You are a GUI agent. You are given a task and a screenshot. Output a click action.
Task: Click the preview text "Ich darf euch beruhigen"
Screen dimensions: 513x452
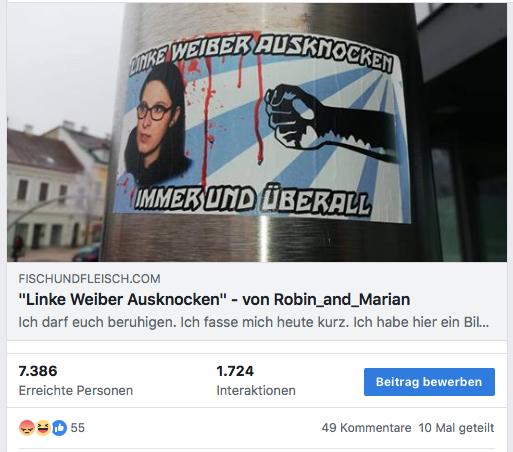[x=97, y=322]
